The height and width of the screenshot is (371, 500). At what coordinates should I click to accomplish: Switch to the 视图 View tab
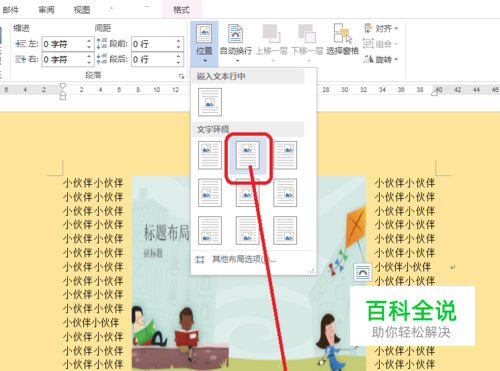coord(82,10)
